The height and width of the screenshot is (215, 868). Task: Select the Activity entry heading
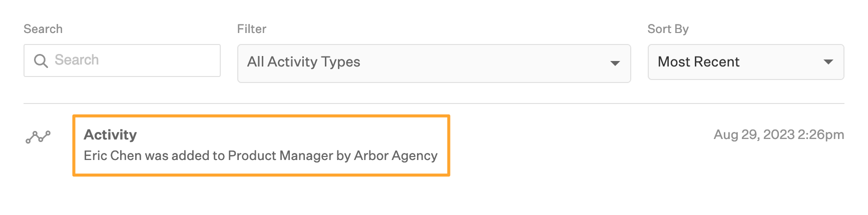tap(110, 134)
